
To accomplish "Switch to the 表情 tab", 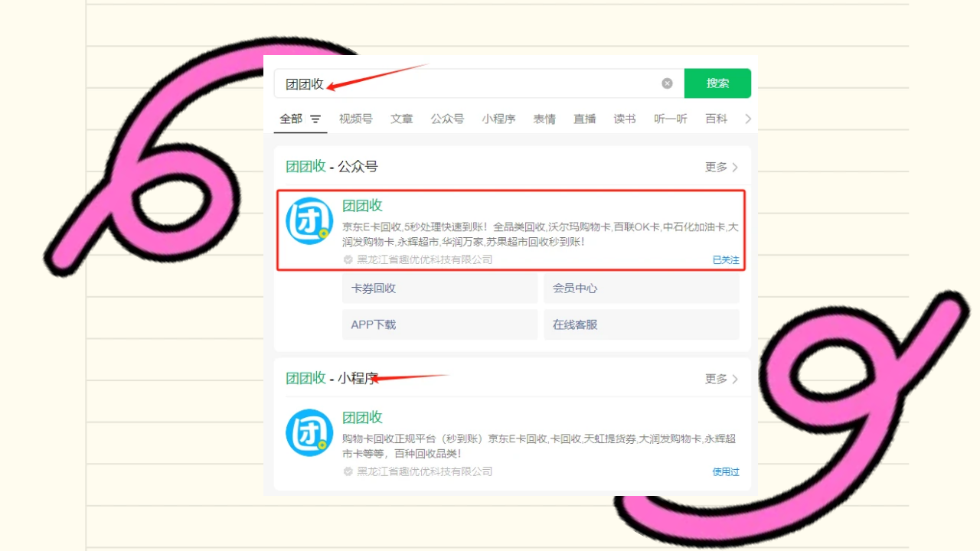I will point(544,119).
